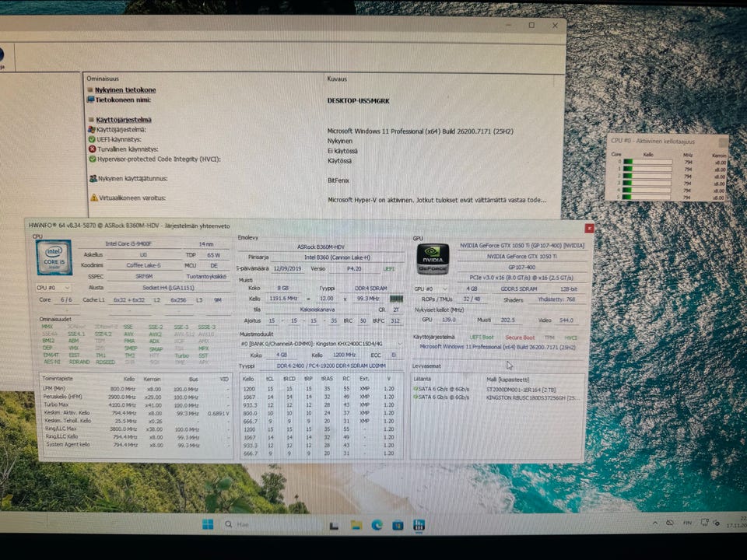Open the CPU #0 selector dropdown
The width and height of the screenshot is (747, 560).
(x=54, y=288)
